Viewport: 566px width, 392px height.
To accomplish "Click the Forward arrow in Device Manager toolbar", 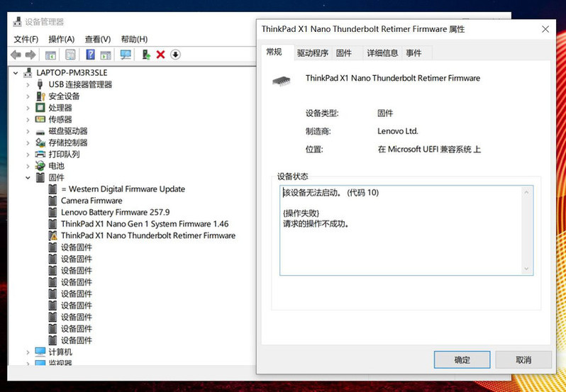I will [30, 55].
